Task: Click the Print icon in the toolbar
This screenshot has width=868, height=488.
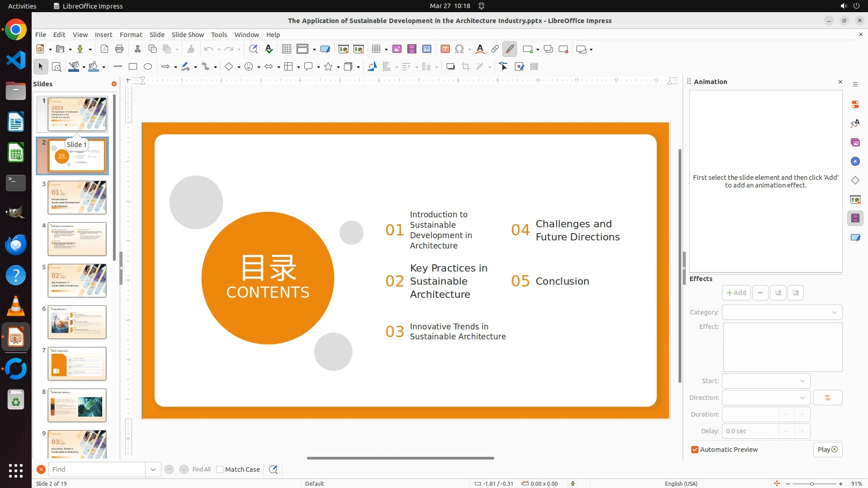Action: coord(119,49)
